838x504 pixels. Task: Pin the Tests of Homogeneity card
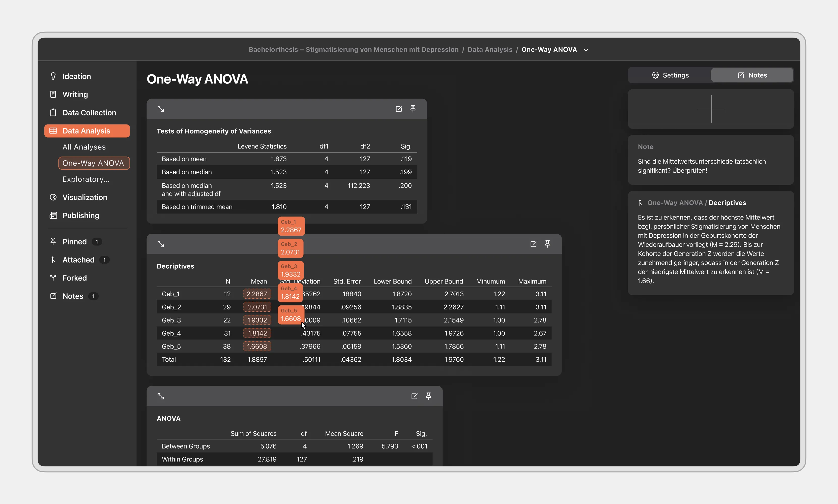(413, 109)
